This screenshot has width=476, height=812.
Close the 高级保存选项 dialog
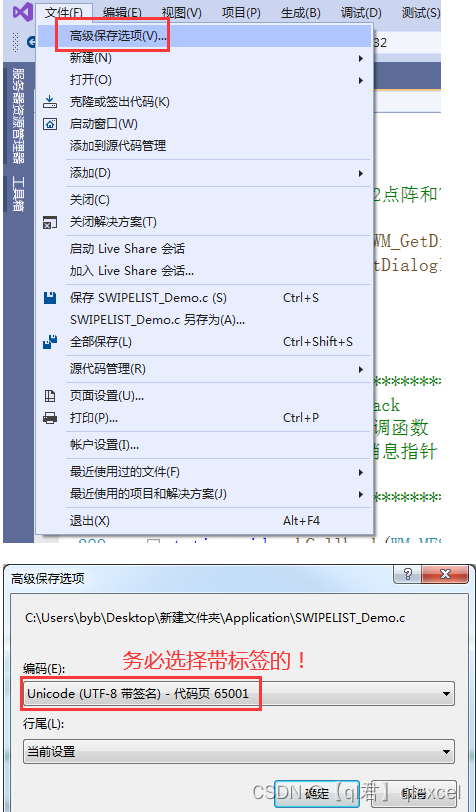tap(445, 573)
